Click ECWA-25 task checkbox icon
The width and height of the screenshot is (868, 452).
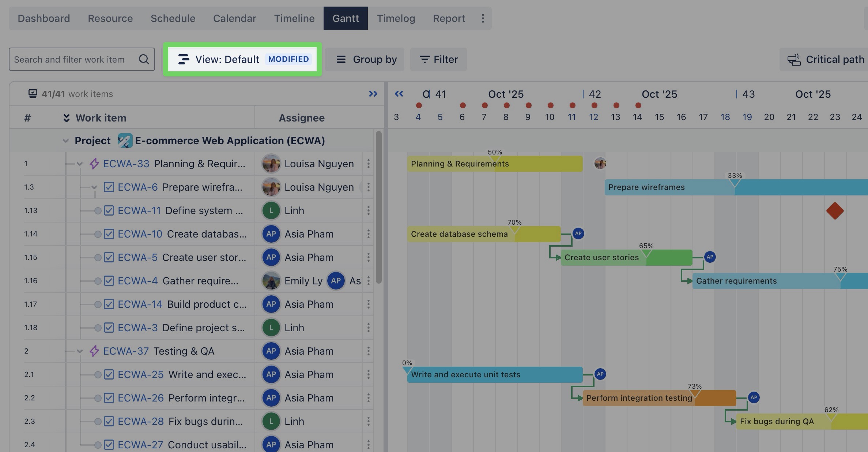pos(109,374)
